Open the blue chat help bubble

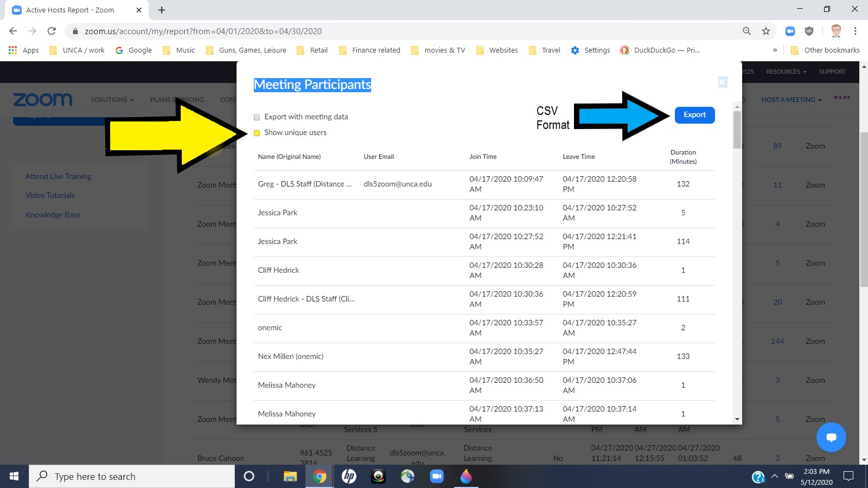pos(831,437)
